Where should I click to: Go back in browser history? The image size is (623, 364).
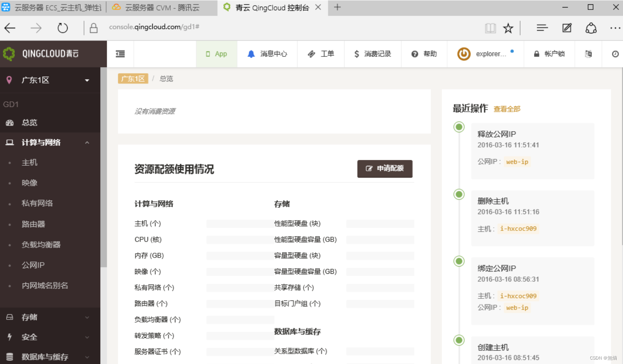coord(10,28)
